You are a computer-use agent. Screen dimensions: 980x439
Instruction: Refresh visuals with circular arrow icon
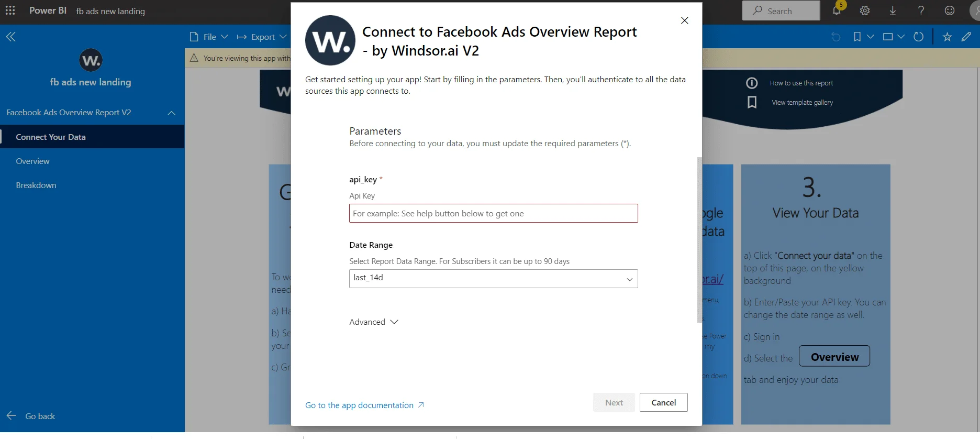click(918, 37)
